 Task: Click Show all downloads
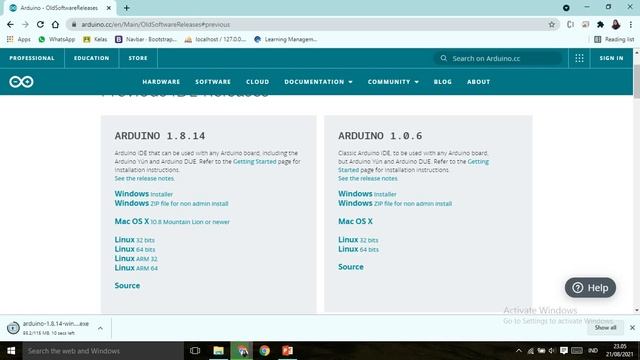[605, 328]
